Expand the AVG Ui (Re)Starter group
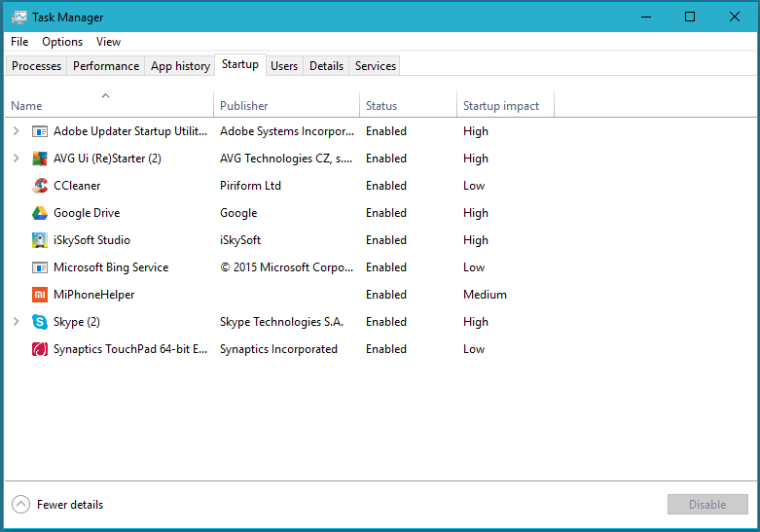This screenshot has width=760, height=532. tap(16, 159)
